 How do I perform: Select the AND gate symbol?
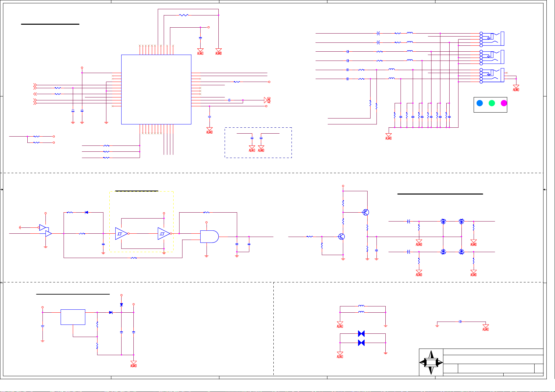(x=209, y=237)
